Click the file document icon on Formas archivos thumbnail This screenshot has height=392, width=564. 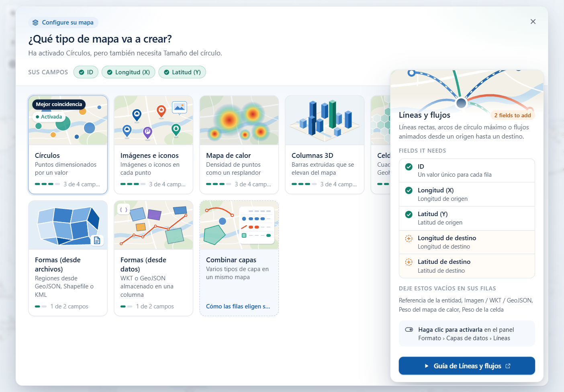(97, 240)
